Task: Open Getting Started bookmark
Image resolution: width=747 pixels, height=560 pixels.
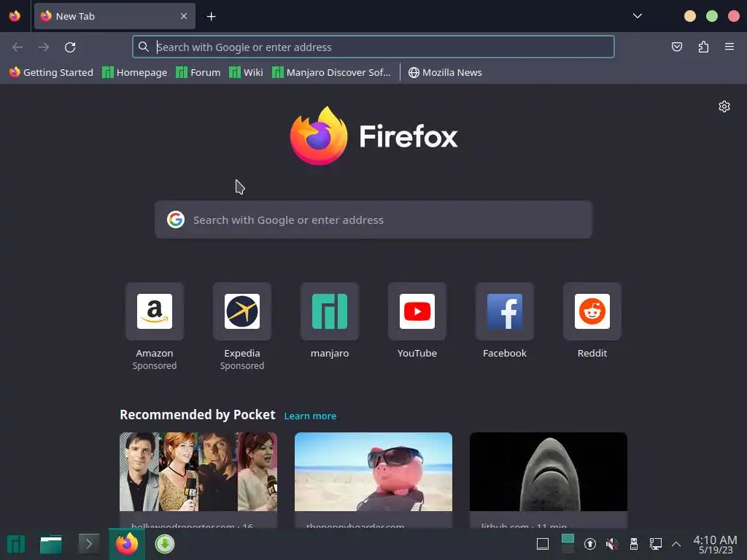Action: click(x=51, y=72)
